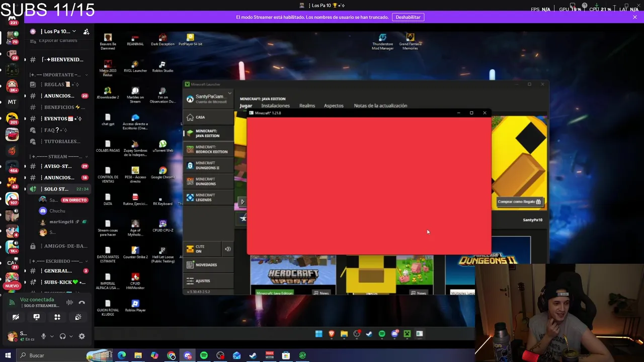Open the FAQ channel
Screen dimensions: 644x362
click(58, 130)
